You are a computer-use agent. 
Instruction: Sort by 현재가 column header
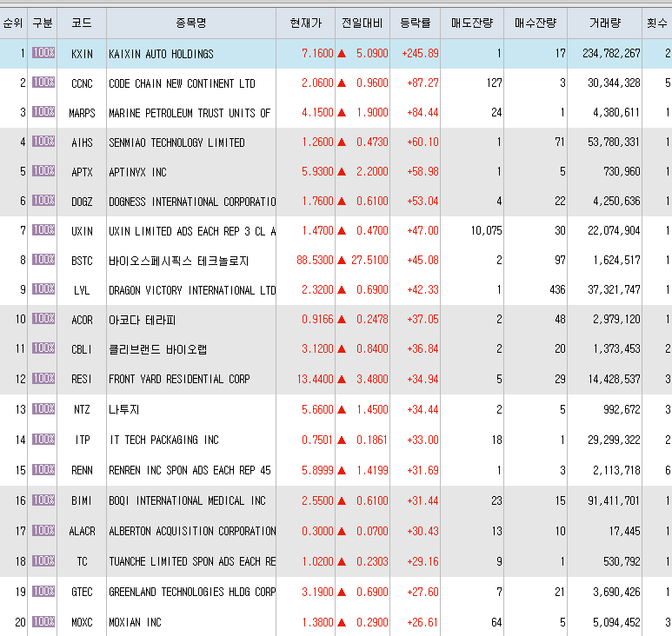305,23
